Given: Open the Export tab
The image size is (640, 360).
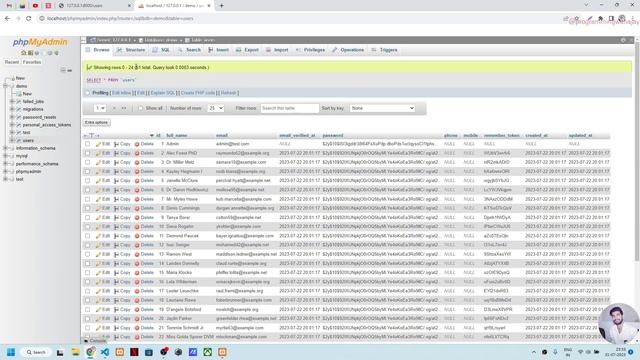Looking at the screenshot, I should pyautogui.click(x=247, y=50).
